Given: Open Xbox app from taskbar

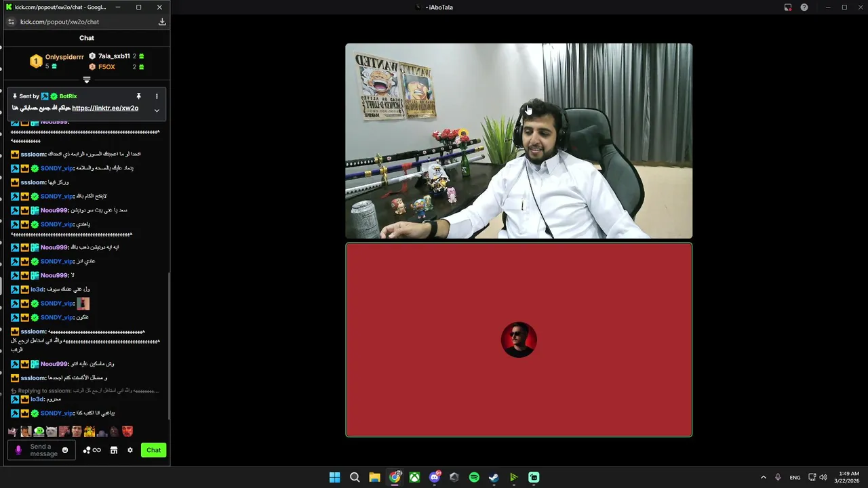Looking at the screenshot, I should click(414, 477).
